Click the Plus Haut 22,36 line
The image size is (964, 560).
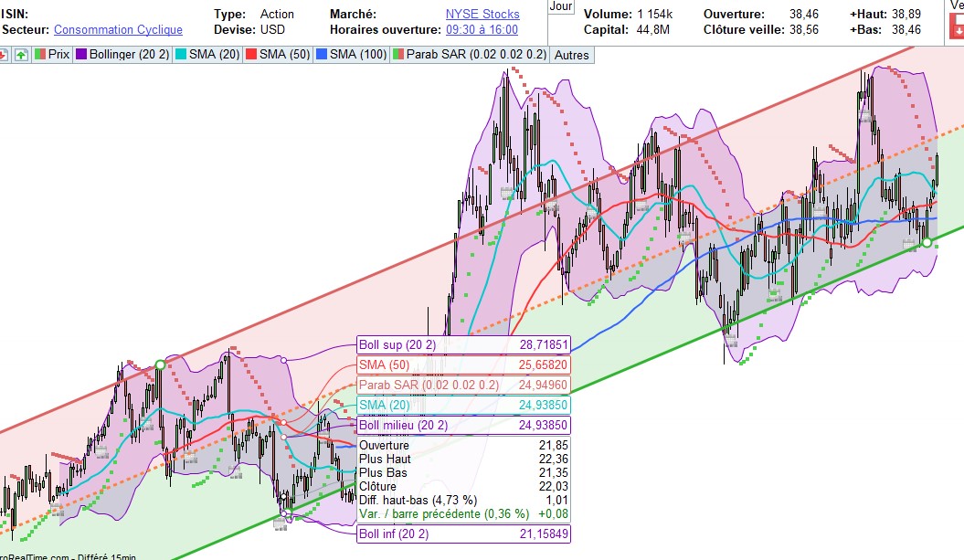pos(463,460)
